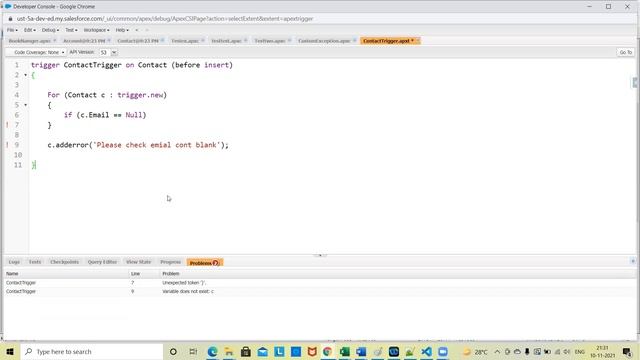Close the CustomException.apxc tab

355,40
